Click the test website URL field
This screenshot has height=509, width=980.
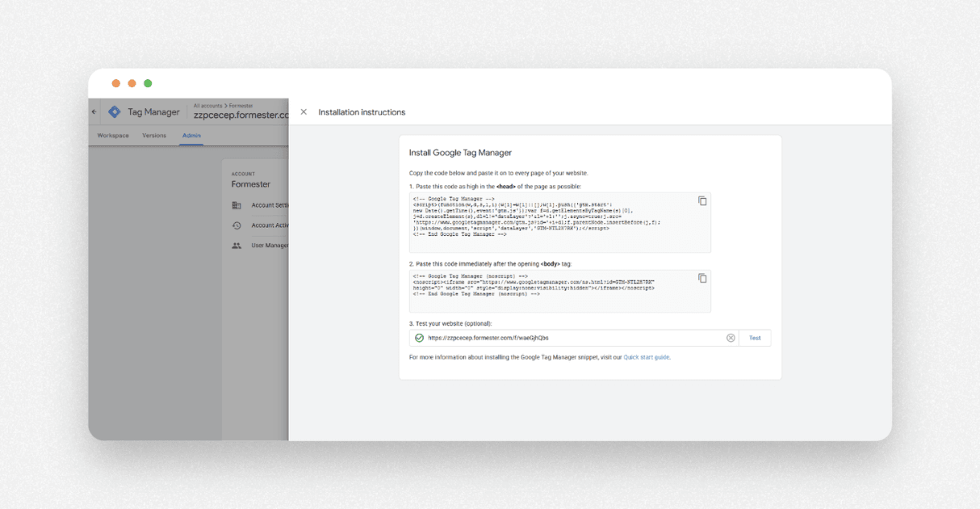pyautogui.click(x=574, y=338)
